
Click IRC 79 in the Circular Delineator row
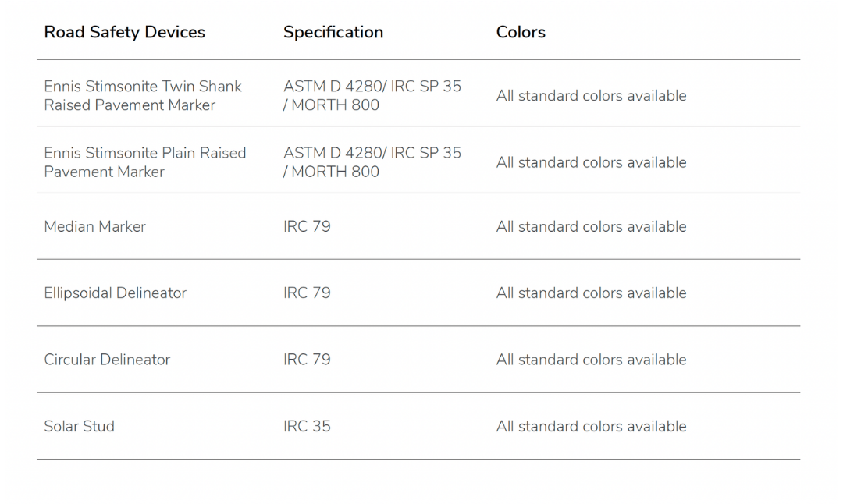point(307,359)
